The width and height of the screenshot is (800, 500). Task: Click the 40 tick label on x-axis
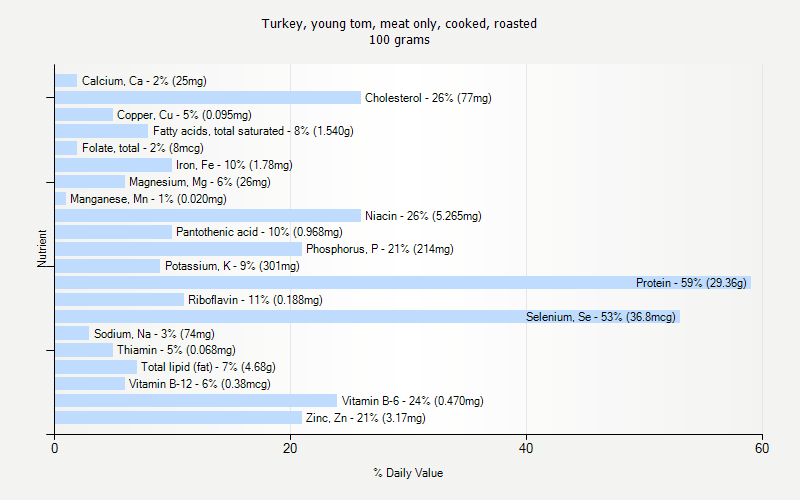tap(526, 449)
